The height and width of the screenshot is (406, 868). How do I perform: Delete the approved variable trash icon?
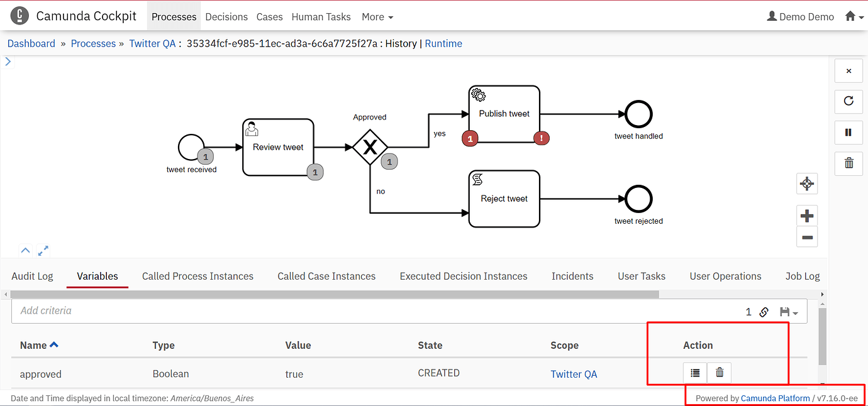point(720,373)
